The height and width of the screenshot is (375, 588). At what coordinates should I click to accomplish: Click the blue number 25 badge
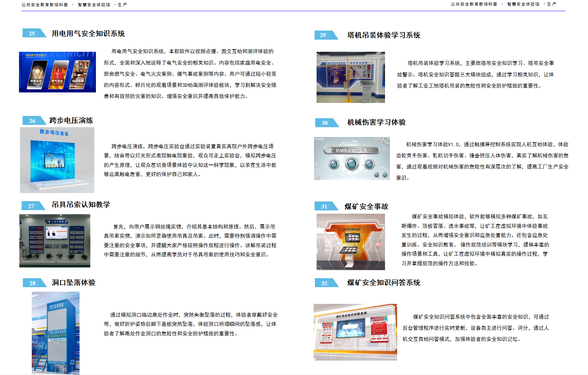click(x=33, y=33)
